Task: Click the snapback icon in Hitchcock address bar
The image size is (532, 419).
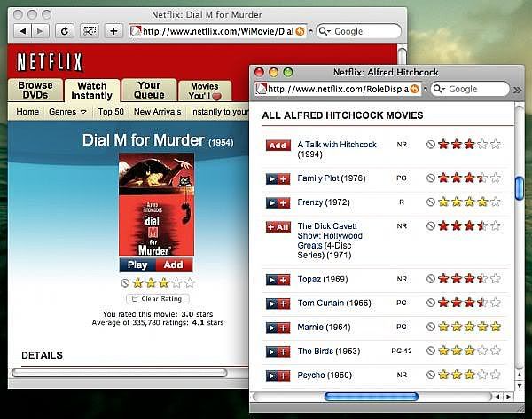Action: coord(414,89)
